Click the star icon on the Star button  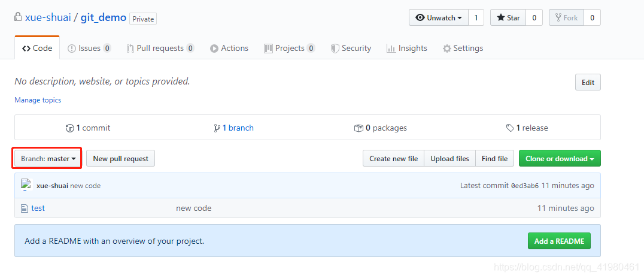pyautogui.click(x=501, y=18)
